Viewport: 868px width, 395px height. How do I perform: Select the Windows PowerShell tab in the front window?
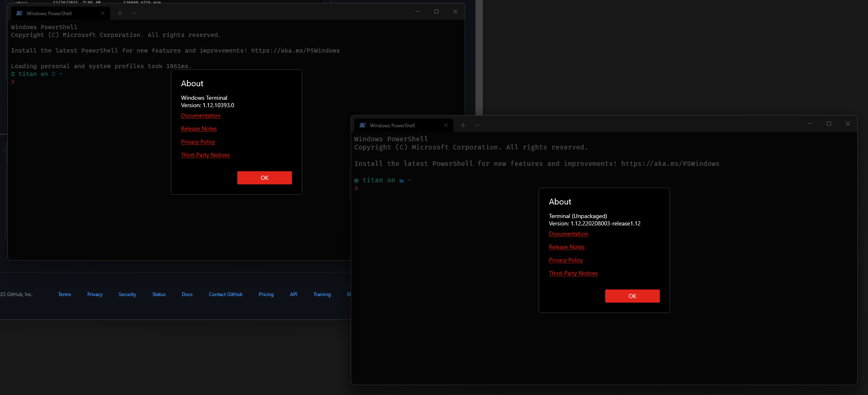pyautogui.click(x=392, y=125)
